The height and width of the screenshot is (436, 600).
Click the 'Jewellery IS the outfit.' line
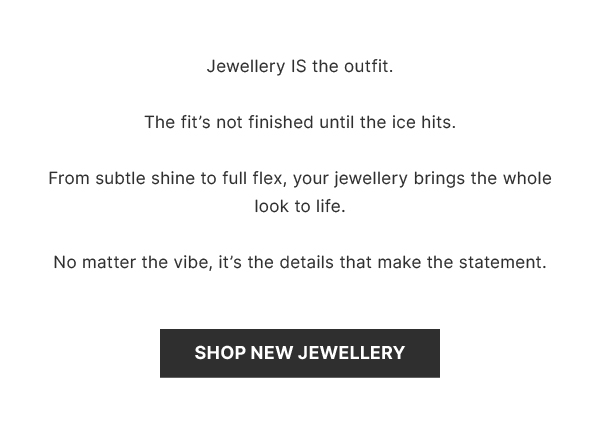300,66
